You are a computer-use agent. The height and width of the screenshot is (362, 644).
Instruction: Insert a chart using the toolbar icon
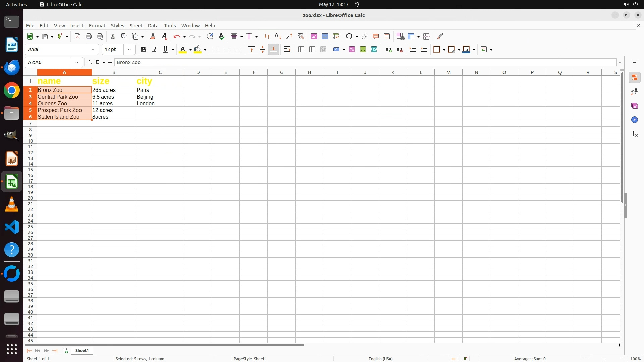pyautogui.click(x=325, y=36)
